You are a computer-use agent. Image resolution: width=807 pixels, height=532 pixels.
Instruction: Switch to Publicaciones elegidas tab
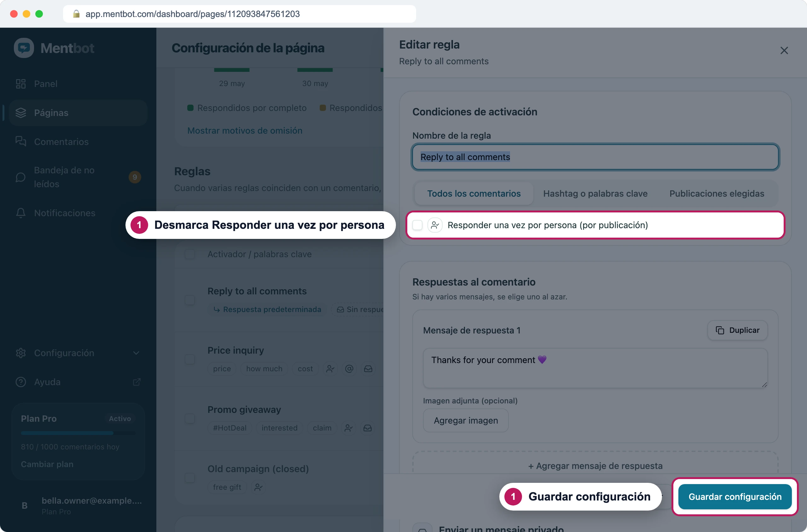pos(717,194)
